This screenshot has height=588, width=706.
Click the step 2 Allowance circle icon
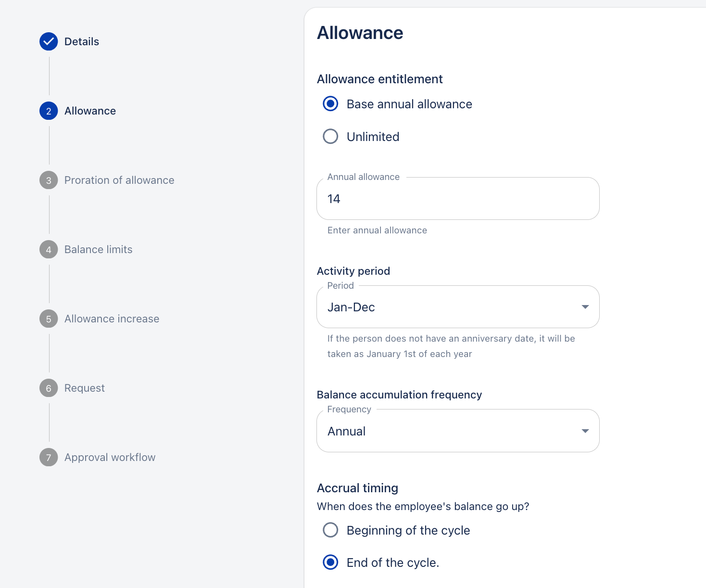coord(49,111)
